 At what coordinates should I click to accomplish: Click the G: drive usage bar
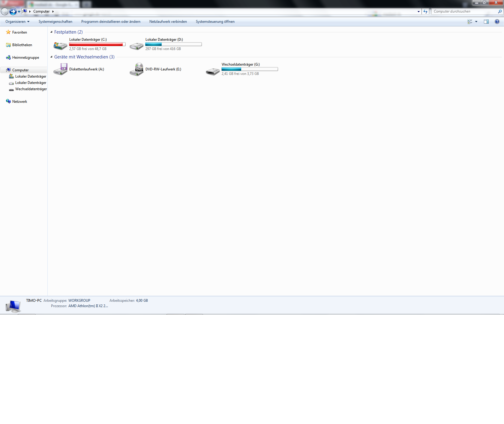(250, 69)
